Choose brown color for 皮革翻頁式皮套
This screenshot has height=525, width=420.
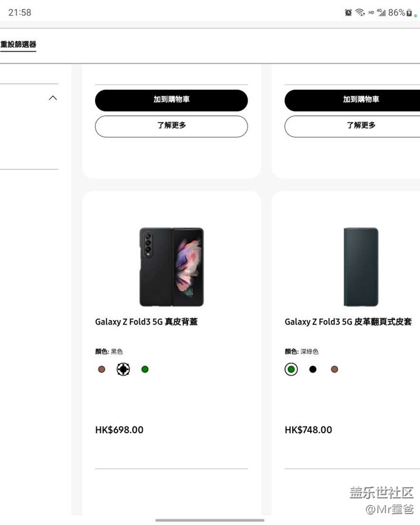[x=335, y=369]
